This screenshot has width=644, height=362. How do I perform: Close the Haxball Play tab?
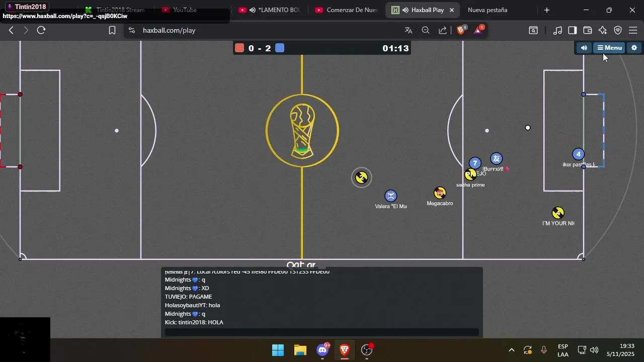click(452, 10)
